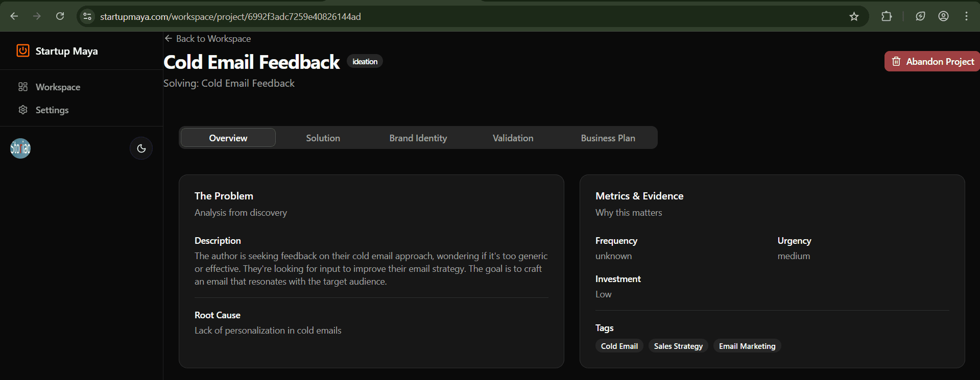Open the Brand Identity tab
The image size is (980, 380).
click(x=418, y=138)
